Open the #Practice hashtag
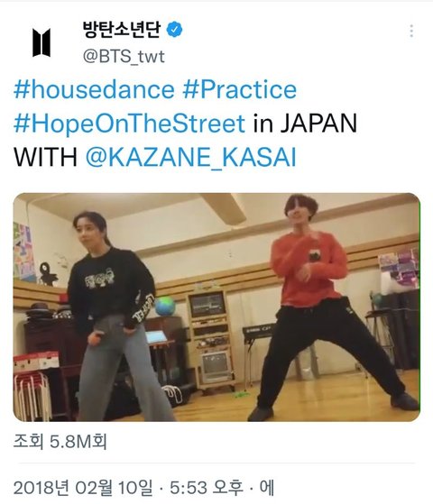Viewport: 433px width, 504px height. click(239, 89)
